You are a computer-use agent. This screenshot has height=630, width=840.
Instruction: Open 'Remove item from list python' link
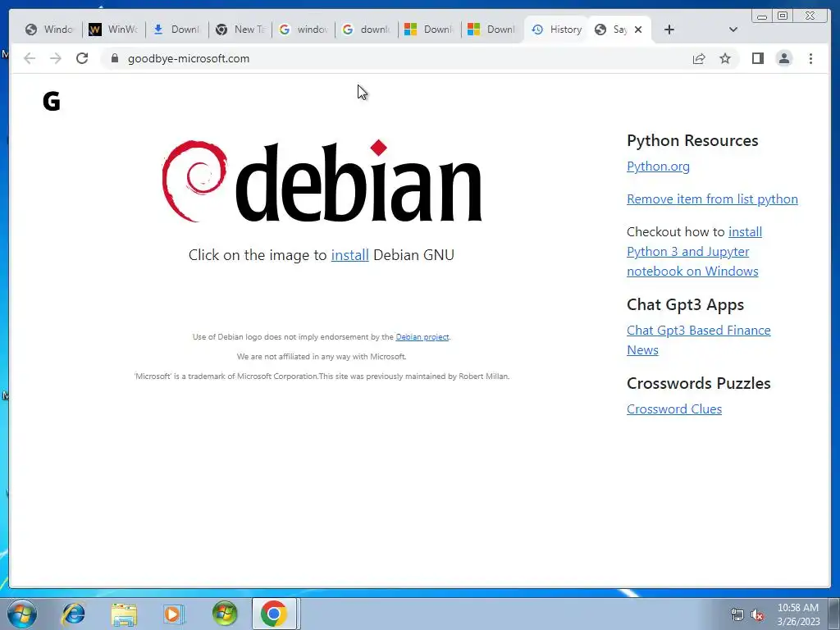pos(712,199)
